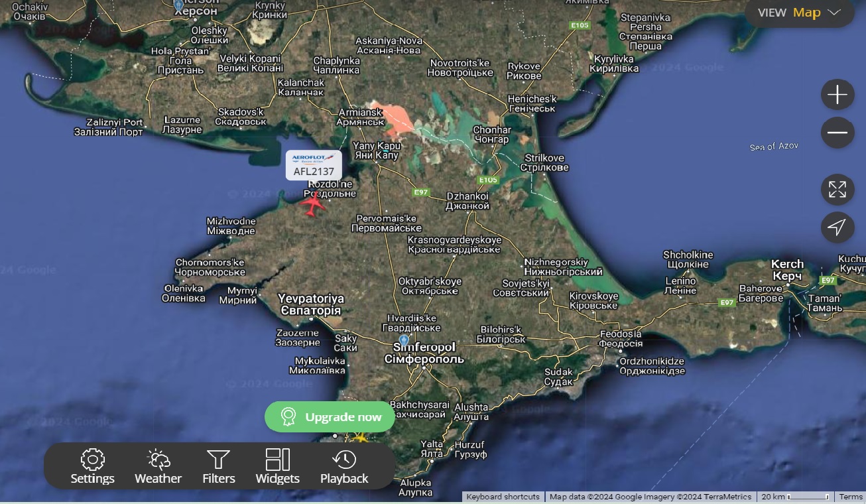
Task: Open the Terms link
Action: [x=851, y=497]
